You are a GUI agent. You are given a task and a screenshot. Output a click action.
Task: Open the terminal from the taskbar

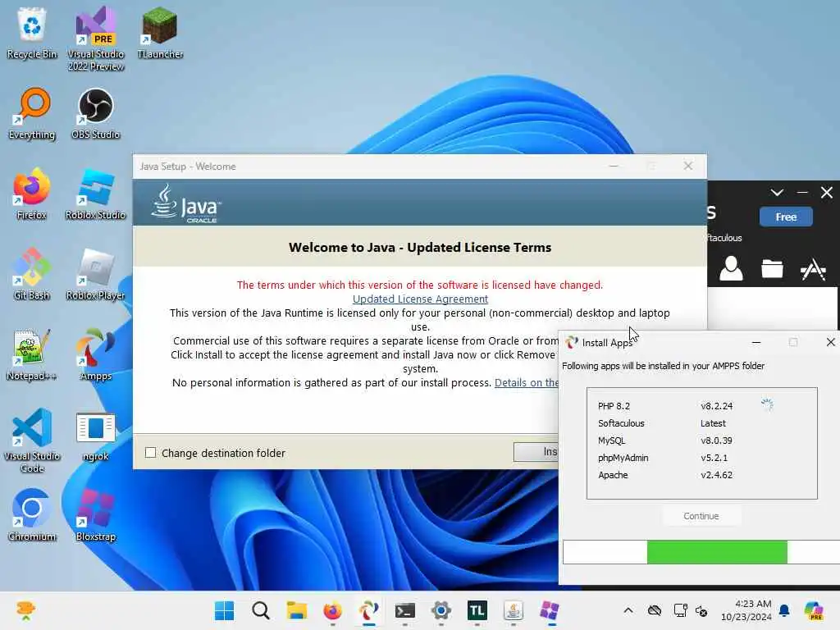tap(405, 610)
